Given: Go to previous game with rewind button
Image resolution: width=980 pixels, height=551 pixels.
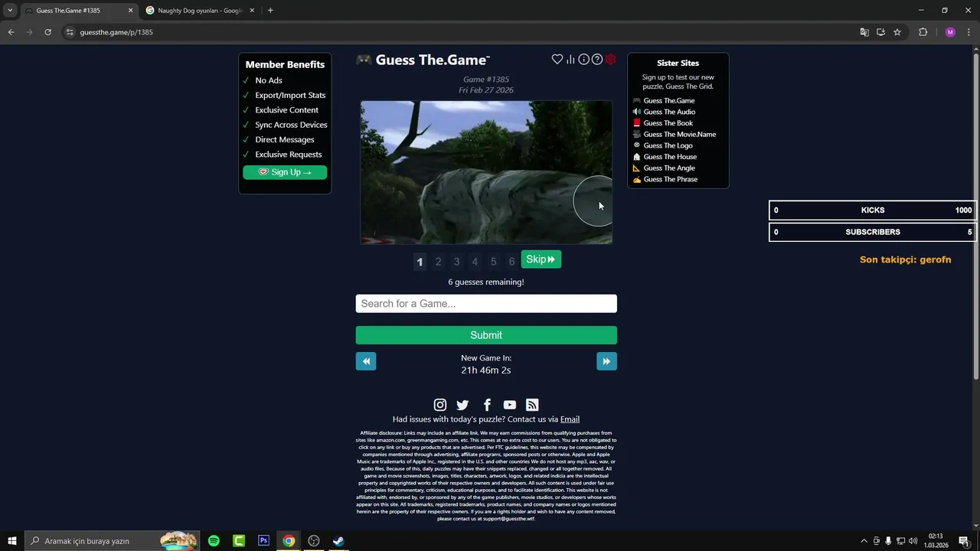Looking at the screenshot, I should (x=366, y=361).
